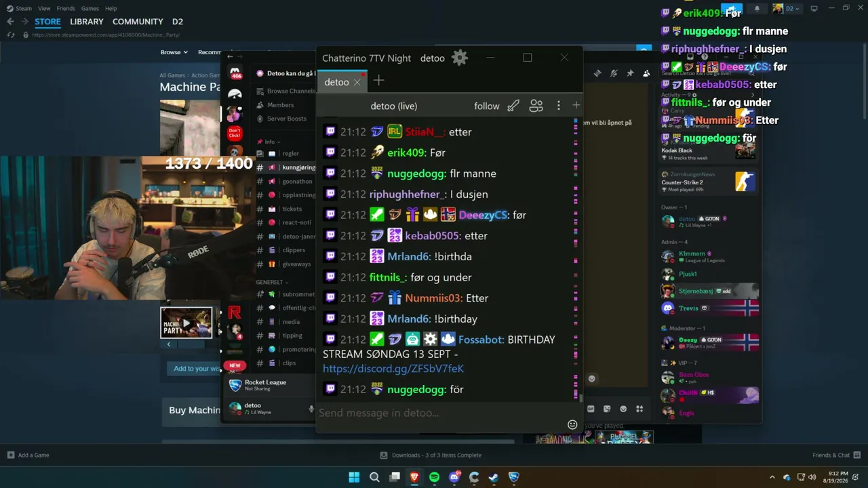The image size is (868, 488).
Task: Open Brave browser from the taskbar
Action: 414,477
